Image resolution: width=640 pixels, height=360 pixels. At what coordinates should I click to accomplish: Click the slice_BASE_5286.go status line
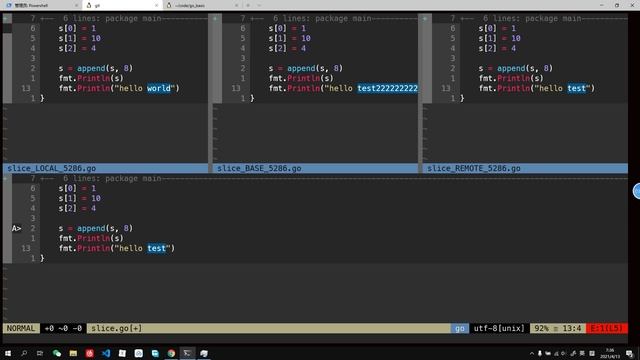[x=316, y=168]
